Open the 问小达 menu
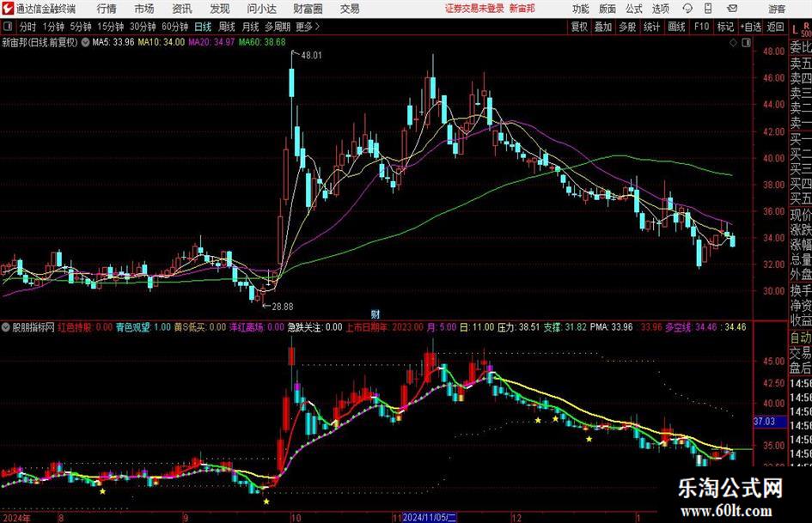The width and height of the screenshot is (812, 523). click(x=261, y=9)
